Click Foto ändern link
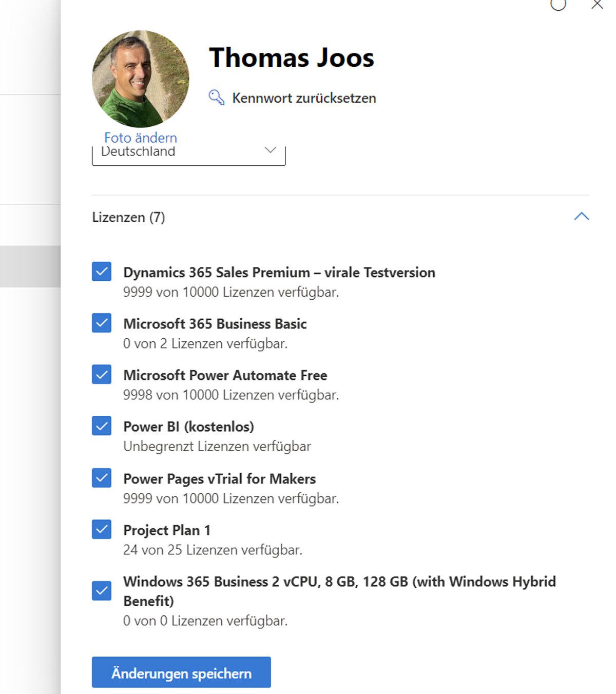 coord(140,138)
